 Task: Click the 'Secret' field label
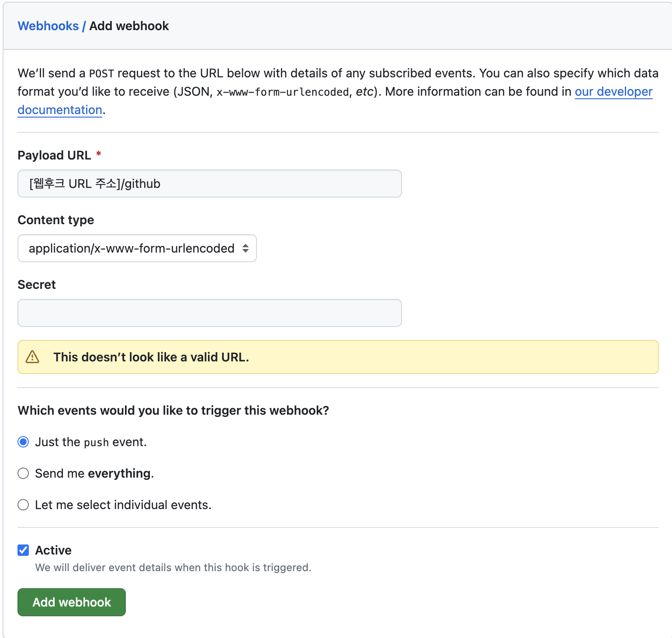point(37,284)
